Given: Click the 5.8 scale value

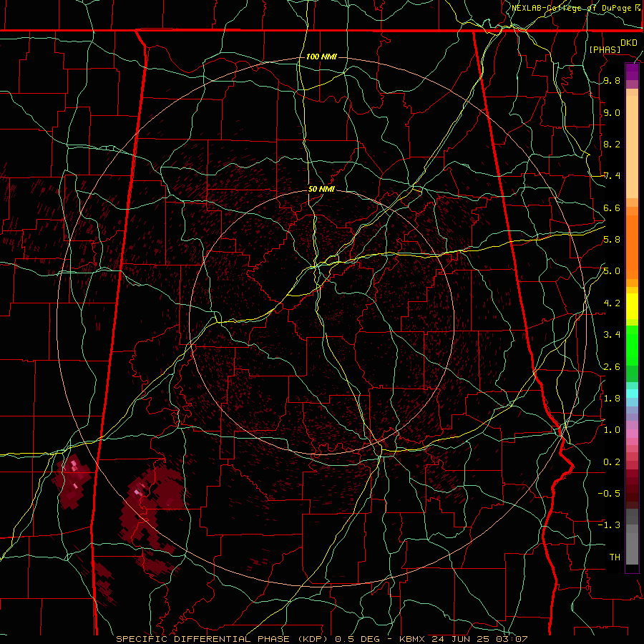Looking at the screenshot, I should (x=612, y=240).
